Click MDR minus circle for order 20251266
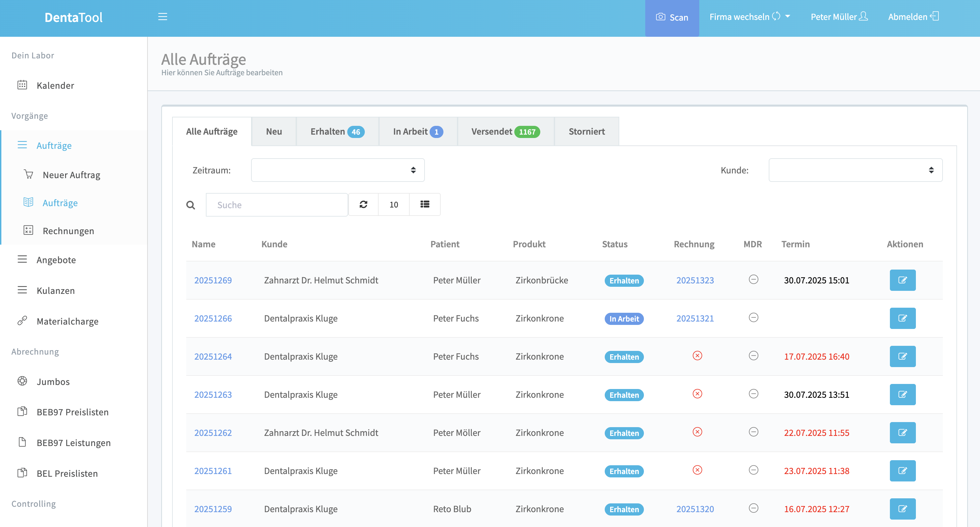Viewport: 980px width, 527px height. point(753,317)
